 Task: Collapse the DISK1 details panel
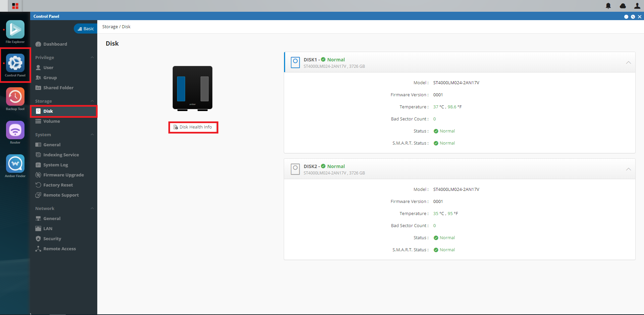click(x=628, y=63)
